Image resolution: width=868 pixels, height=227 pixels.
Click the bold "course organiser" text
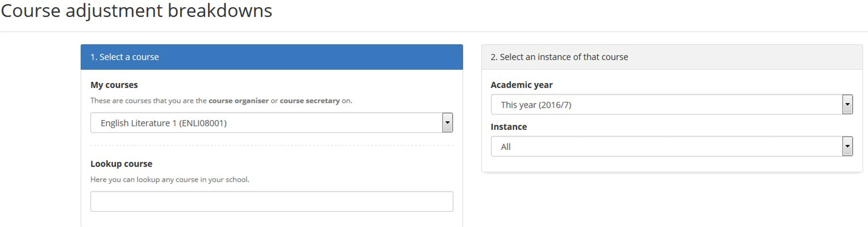pos(239,101)
